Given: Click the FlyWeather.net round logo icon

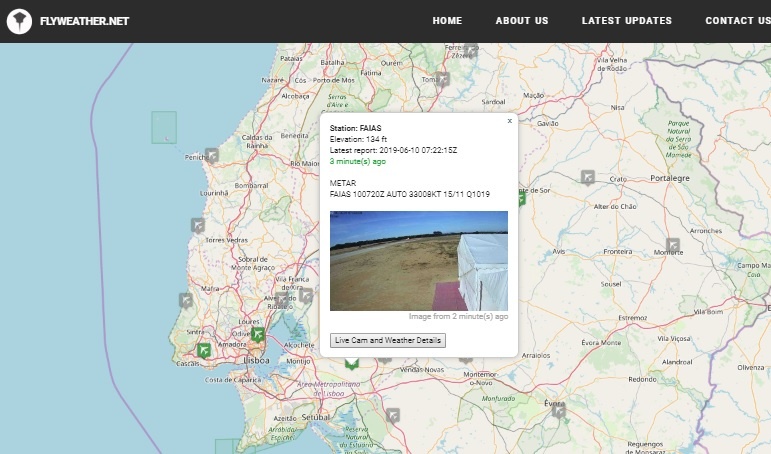Looking at the screenshot, I should [19, 21].
